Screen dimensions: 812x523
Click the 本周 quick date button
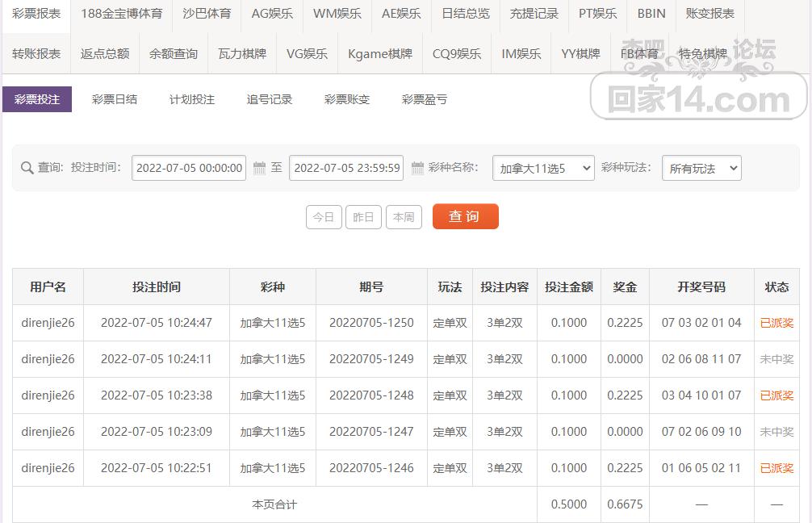pyautogui.click(x=404, y=216)
